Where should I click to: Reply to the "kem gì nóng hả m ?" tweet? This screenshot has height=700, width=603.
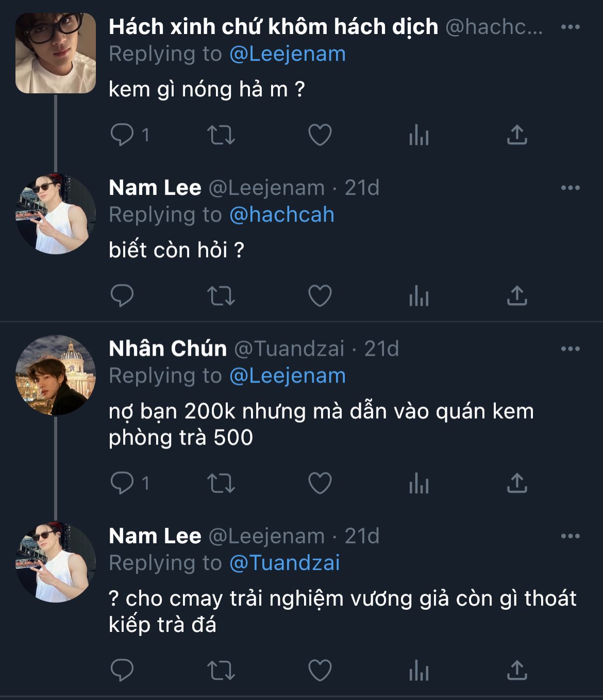[122, 135]
